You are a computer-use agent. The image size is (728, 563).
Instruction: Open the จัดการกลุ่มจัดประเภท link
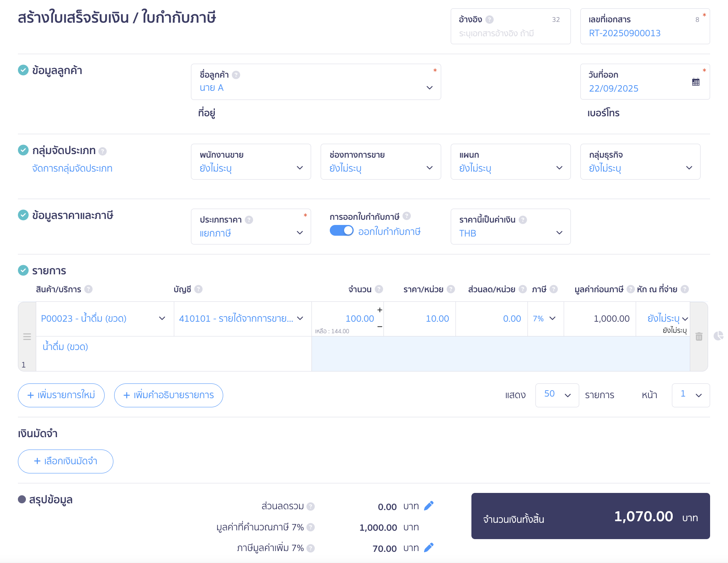tap(72, 168)
